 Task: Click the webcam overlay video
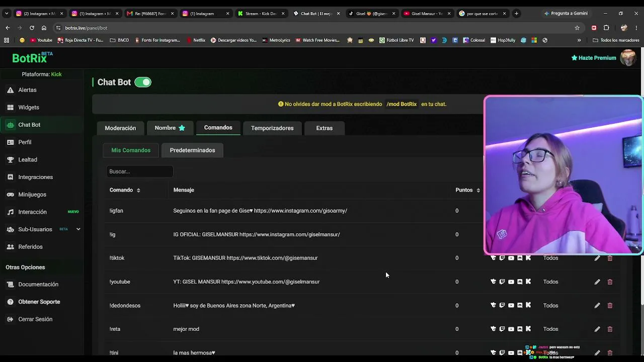pos(563,175)
